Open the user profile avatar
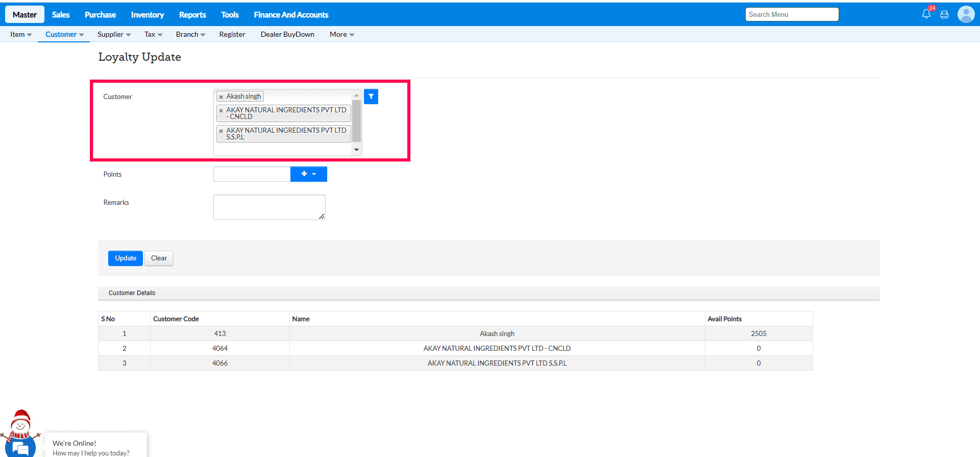This screenshot has height=457, width=980. click(966, 14)
